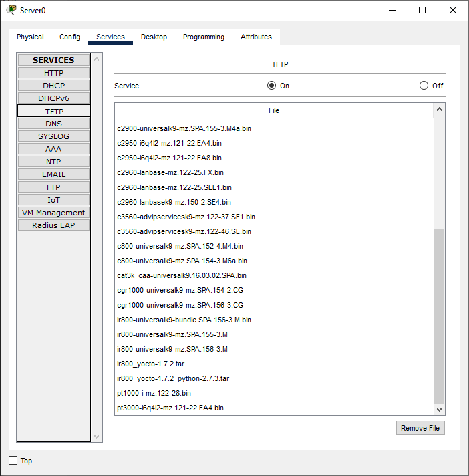469x476 pixels.
Task: Turn the TFTP service On
Action: pos(271,86)
